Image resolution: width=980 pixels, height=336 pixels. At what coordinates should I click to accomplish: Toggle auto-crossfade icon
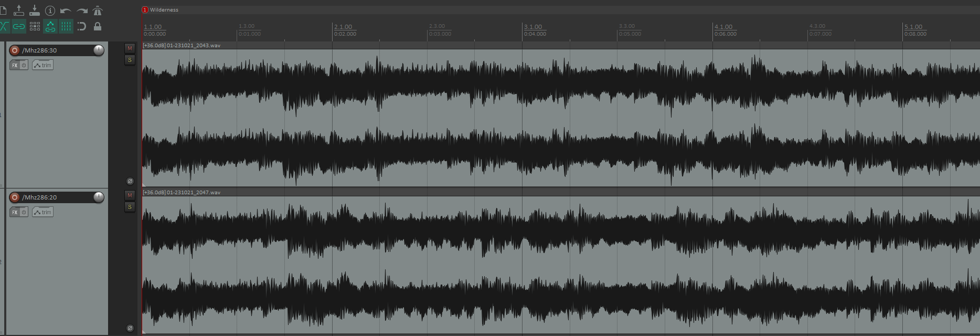click(4, 26)
